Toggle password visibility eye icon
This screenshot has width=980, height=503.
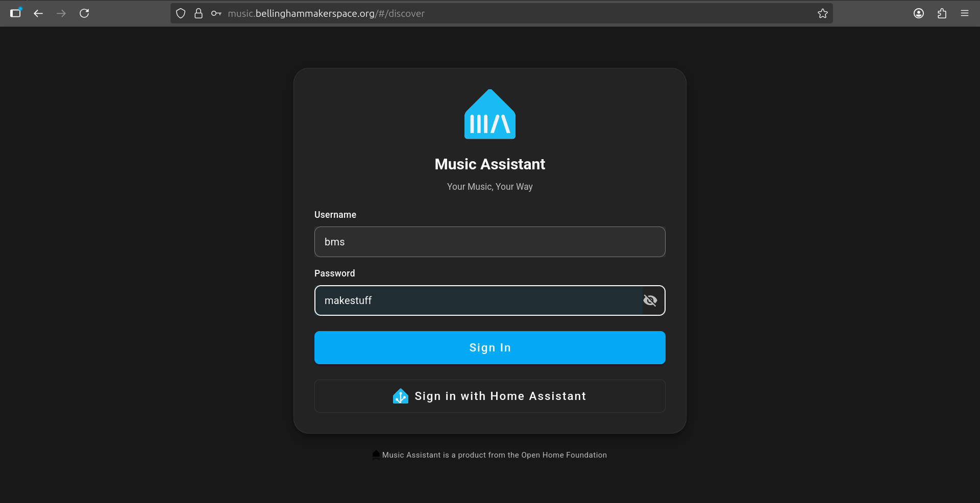[x=650, y=300]
